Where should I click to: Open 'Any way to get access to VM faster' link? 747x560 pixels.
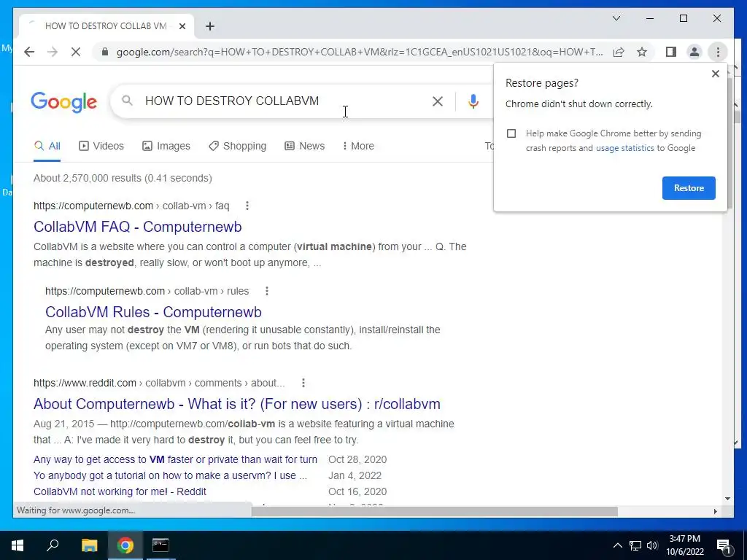click(175, 459)
